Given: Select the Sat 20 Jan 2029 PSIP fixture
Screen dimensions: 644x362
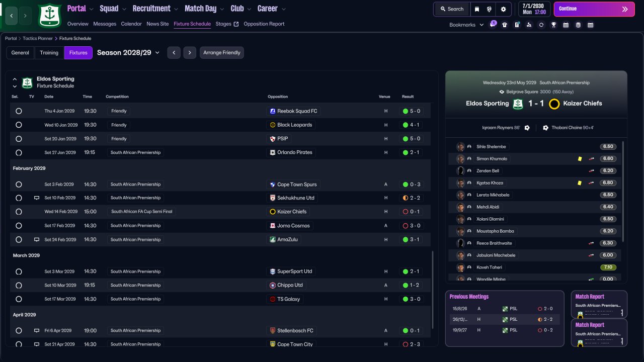Looking at the screenshot, I should pyautogui.click(x=19, y=139).
